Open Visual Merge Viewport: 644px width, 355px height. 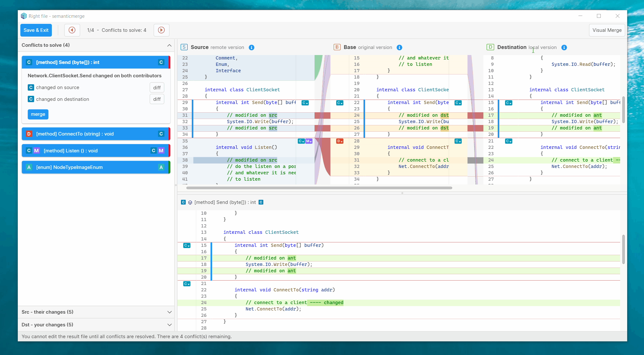click(606, 30)
